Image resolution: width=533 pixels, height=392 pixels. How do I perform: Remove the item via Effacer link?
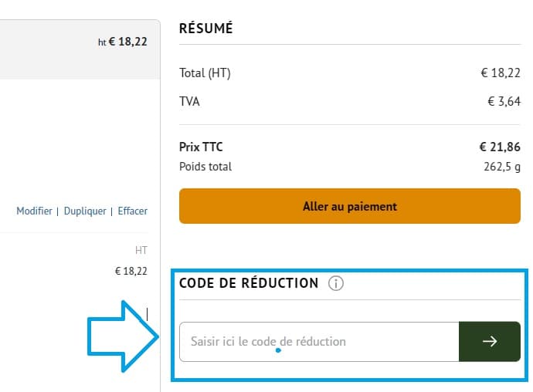132,211
